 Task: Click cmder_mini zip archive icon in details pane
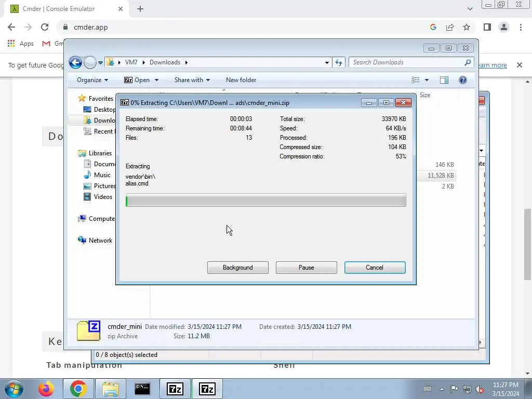pos(88,331)
